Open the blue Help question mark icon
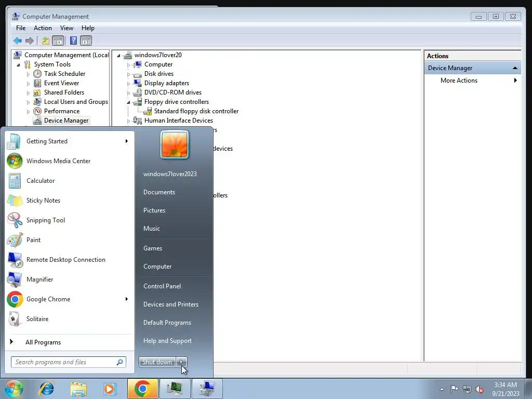532x399 pixels. click(73, 41)
